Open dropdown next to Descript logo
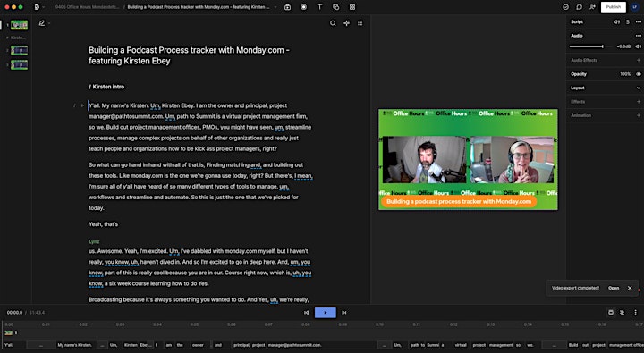The height and width of the screenshot is (353, 644). click(x=44, y=7)
